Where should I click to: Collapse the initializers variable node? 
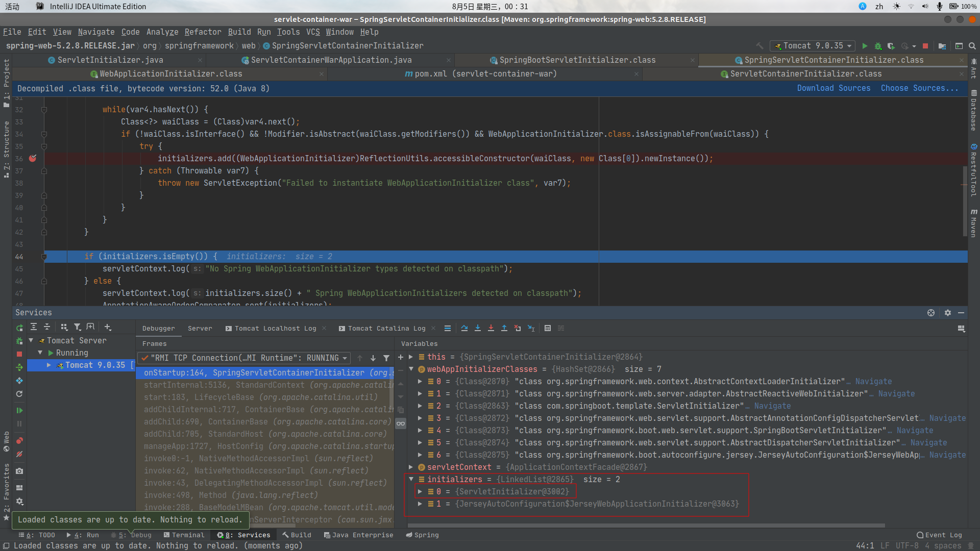coord(411,479)
